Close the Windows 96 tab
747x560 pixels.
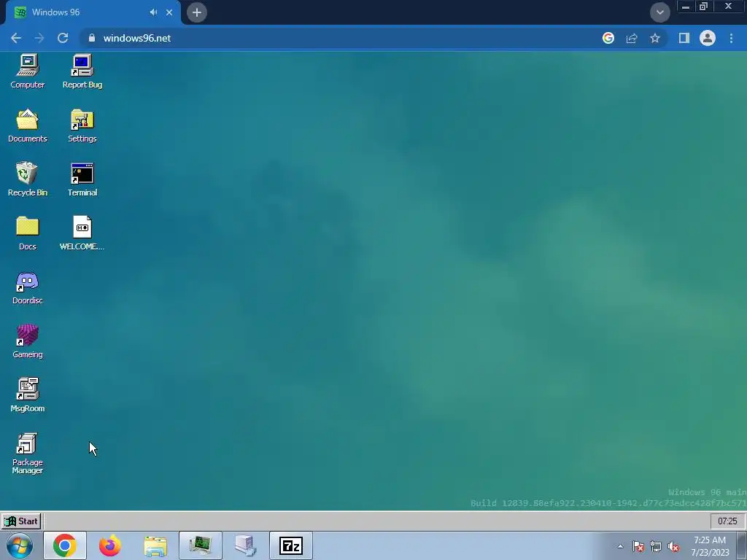169,12
